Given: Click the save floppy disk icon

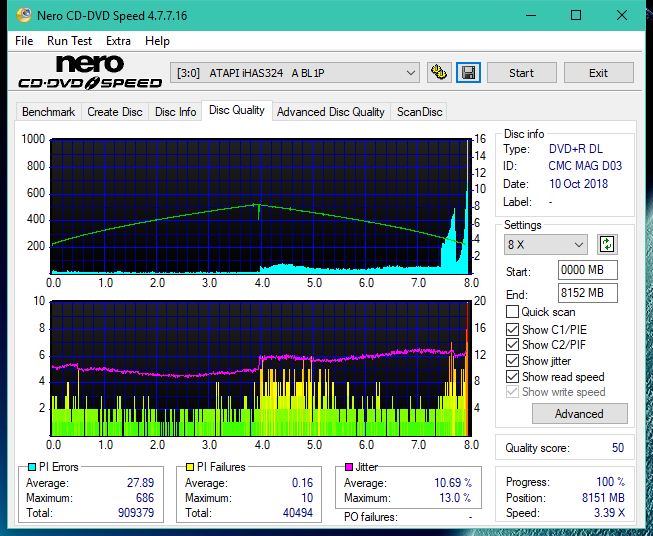Looking at the screenshot, I should (469, 73).
